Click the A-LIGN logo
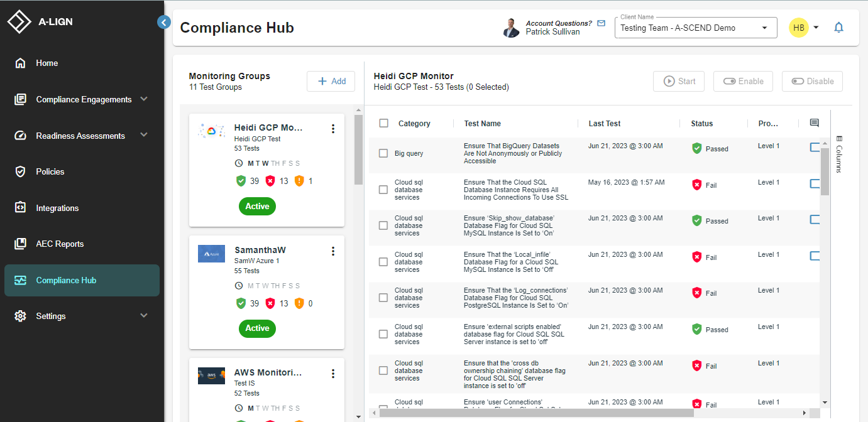Screen dimensions: 868x422 [40, 22]
